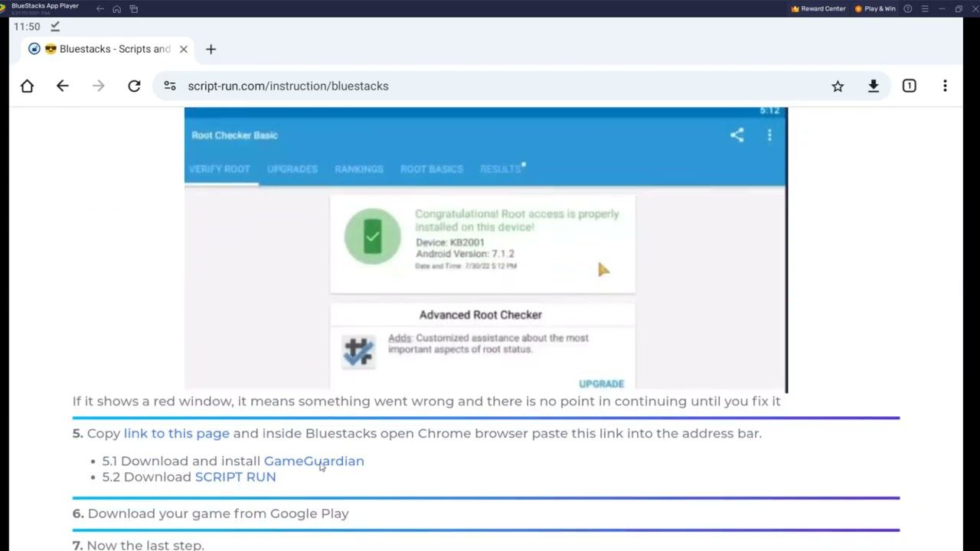Select ROOT BASICS tab in image
The image size is (980, 551).
coord(432,169)
